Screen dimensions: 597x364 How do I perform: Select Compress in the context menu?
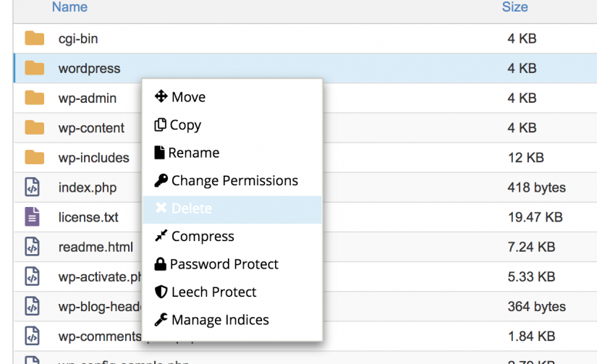(232, 236)
